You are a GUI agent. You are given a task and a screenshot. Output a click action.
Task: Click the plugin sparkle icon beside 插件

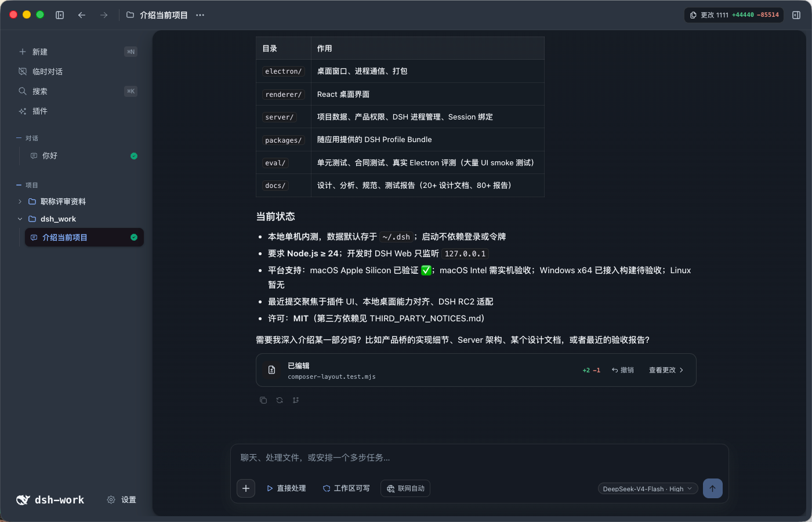point(23,111)
